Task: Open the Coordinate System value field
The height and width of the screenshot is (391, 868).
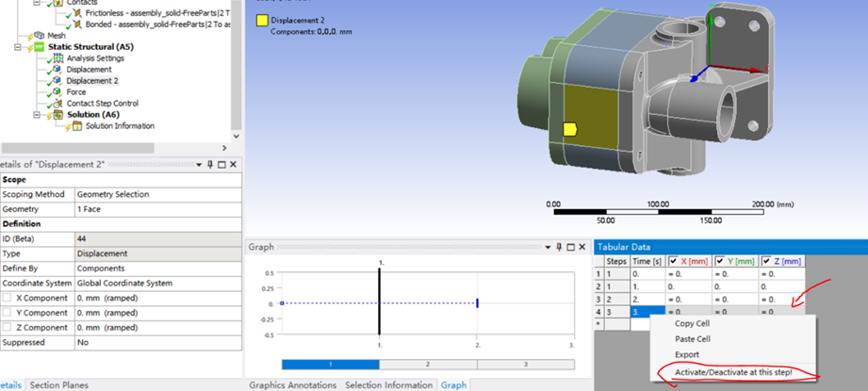Action: 157,284
